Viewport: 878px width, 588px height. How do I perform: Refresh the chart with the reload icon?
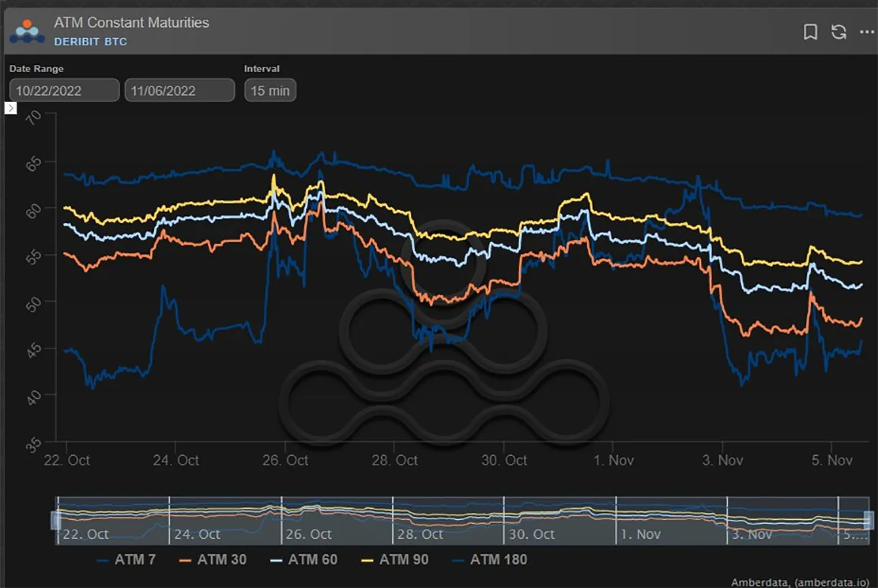[x=838, y=32]
